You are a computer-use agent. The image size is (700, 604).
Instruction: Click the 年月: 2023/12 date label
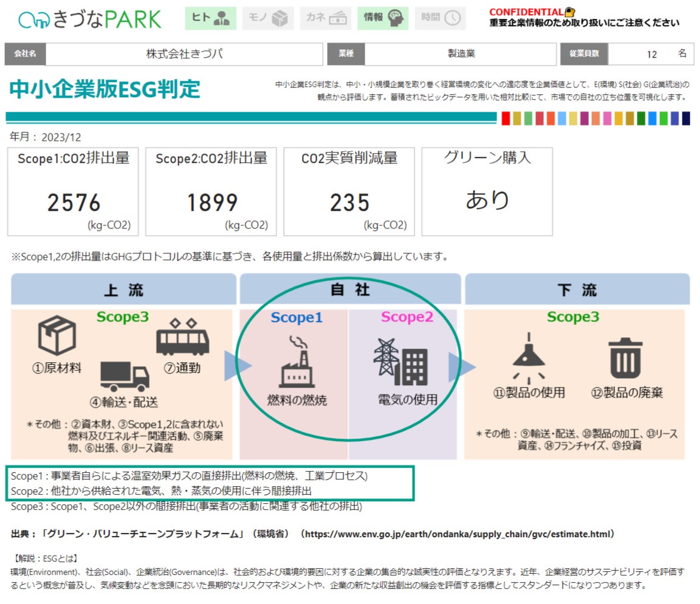[46, 137]
